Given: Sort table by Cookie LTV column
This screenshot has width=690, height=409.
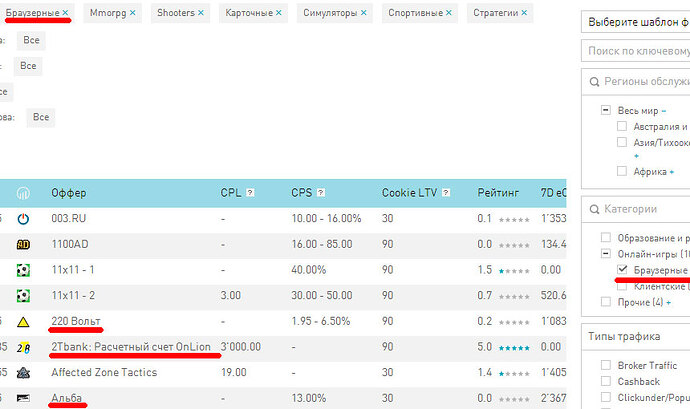Looking at the screenshot, I should [x=409, y=193].
